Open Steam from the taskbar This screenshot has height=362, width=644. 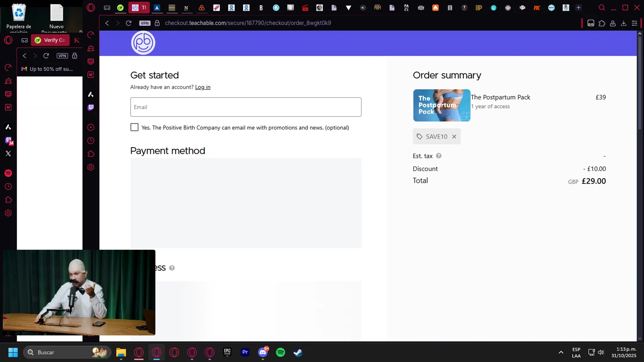click(x=298, y=353)
